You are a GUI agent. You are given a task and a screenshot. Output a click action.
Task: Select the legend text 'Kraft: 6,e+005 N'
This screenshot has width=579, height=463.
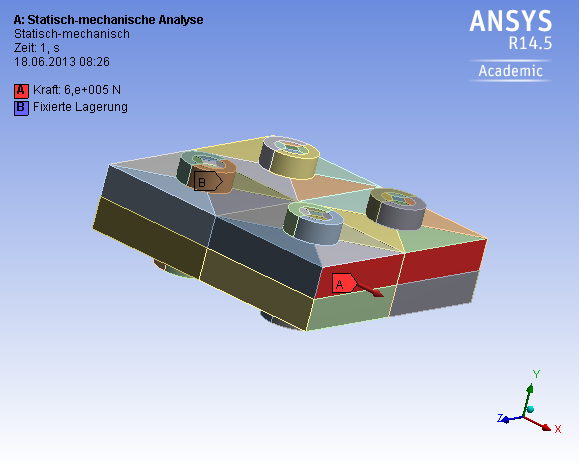click(x=77, y=90)
